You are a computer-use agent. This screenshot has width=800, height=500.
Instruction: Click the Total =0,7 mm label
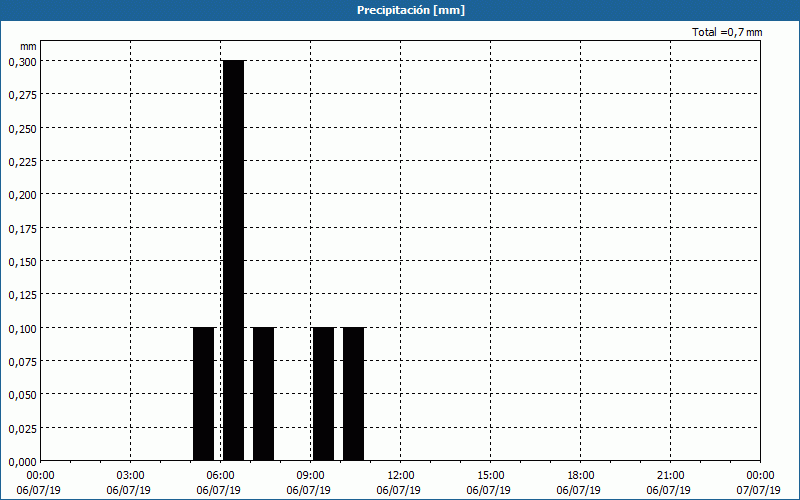tap(727, 32)
